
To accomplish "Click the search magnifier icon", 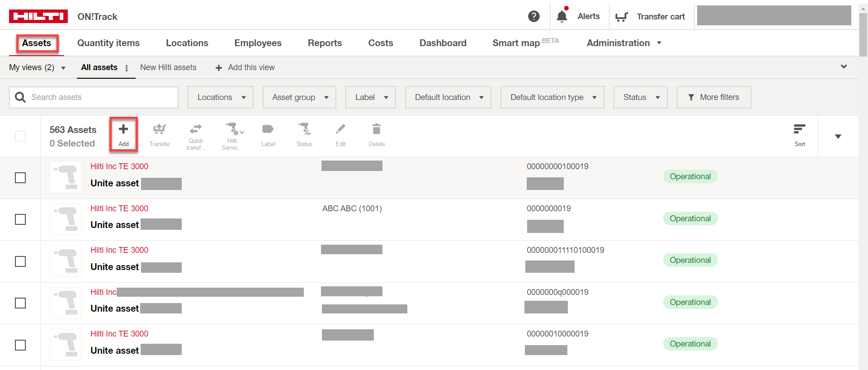I will click(x=20, y=97).
